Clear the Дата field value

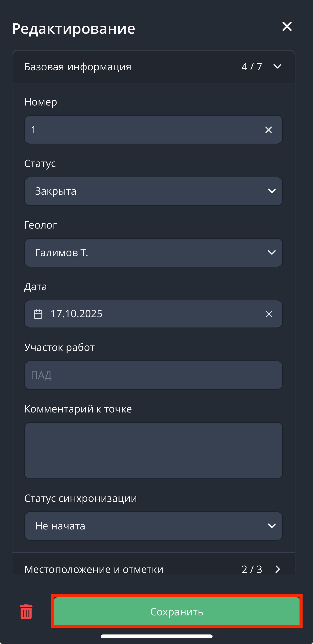point(269,314)
